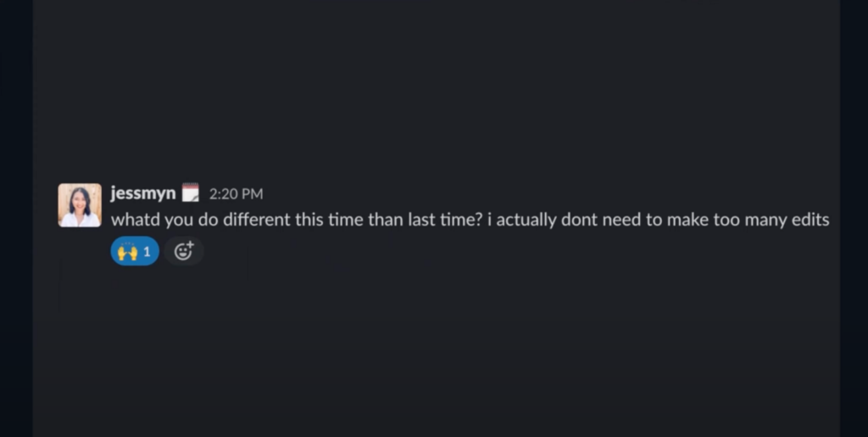This screenshot has height=437, width=868.
Task: Click the 2:20 PM message timestamp
Action: click(x=236, y=193)
